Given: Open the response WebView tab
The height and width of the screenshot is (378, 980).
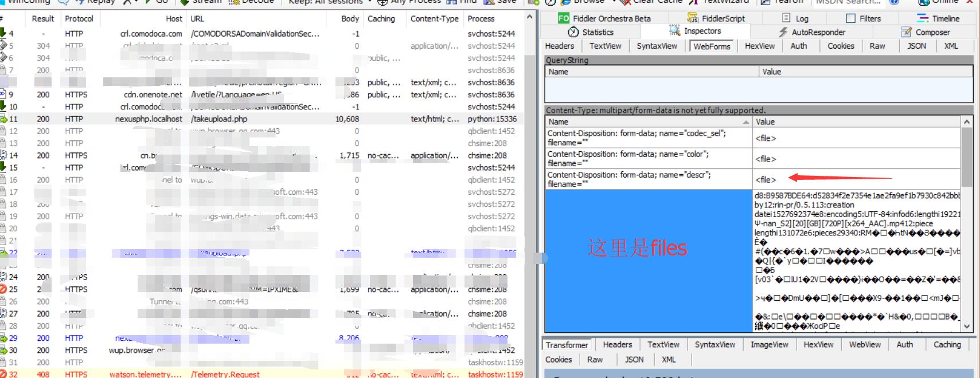Looking at the screenshot, I should click(x=865, y=344).
